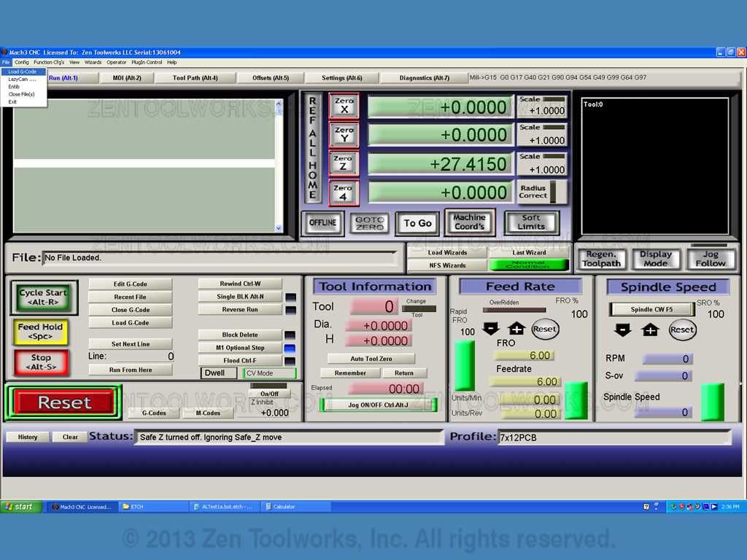This screenshot has height=560, width=747.
Task: Reset the spindle speed override
Action: [682, 330]
